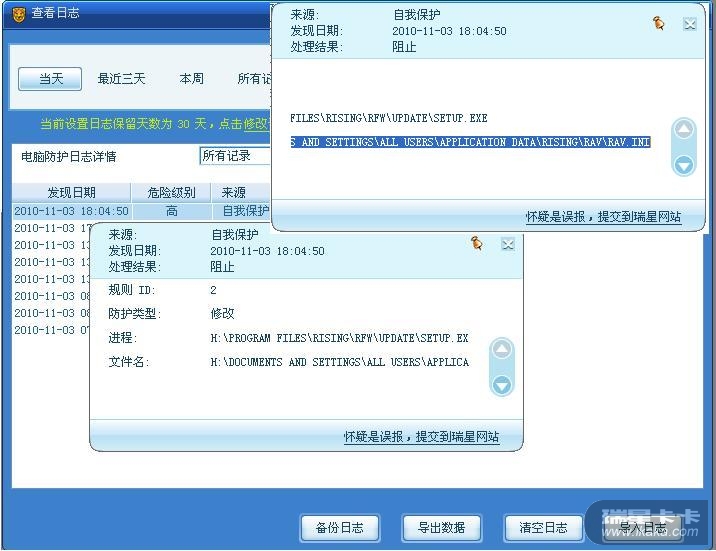Sort by 危险级别 column header

click(x=171, y=193)
